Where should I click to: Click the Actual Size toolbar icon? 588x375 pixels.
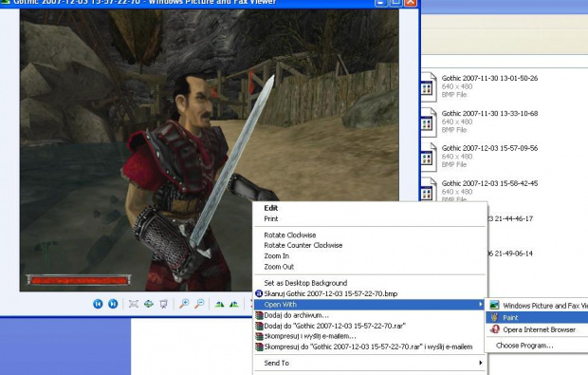click(149, 304)
